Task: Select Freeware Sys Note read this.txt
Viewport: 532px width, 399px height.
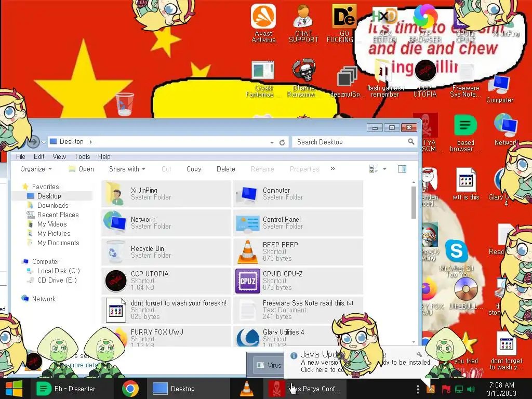Action: 298,310
